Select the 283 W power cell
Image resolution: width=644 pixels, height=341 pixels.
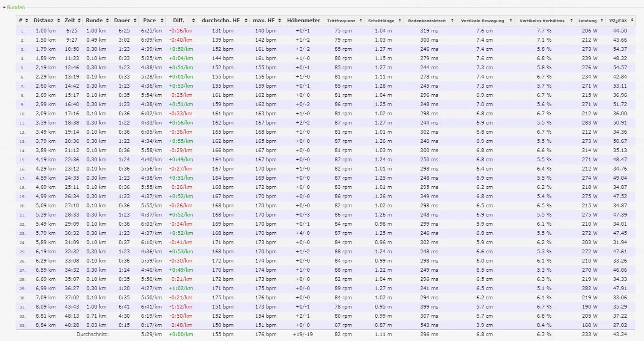(x=590, y=123)
